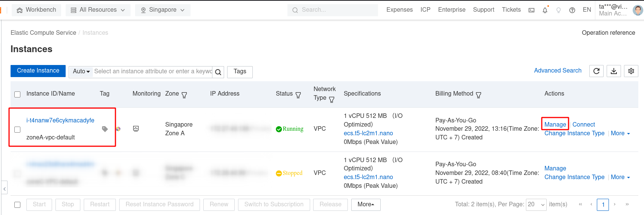Open the items per page dropdown
The width and height of the screenshot is (644, 215).
pyautogui.click(x=536, y=204)
